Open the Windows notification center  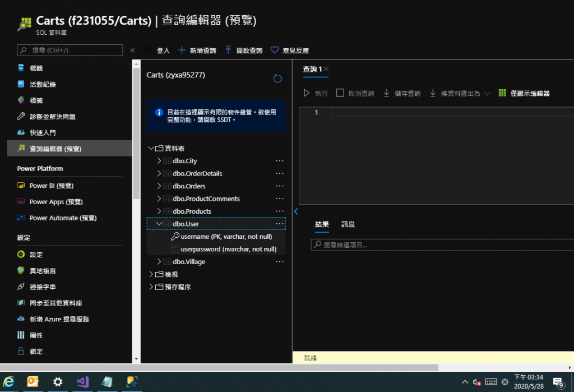(558, 382)
